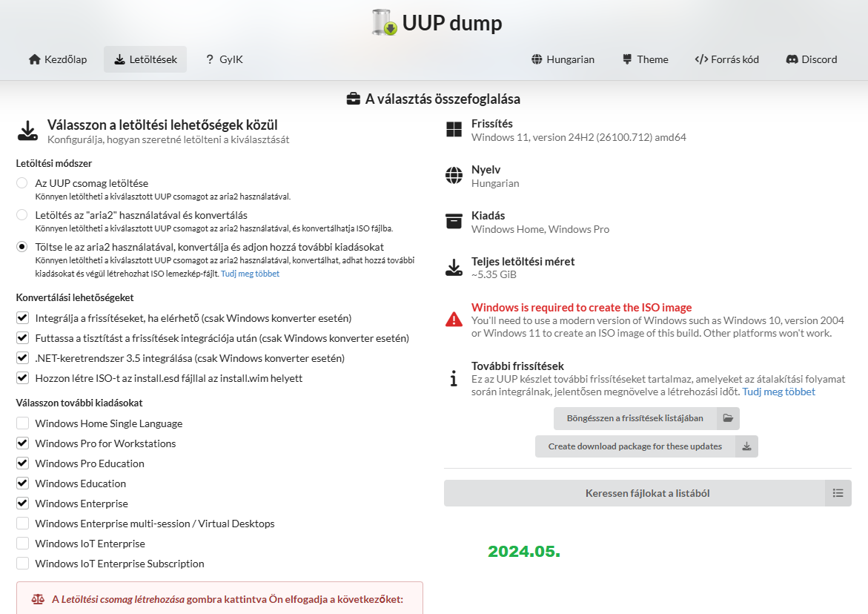Screen dimensions: 868x614
Task: Enable the Windows Home Single Language checkbox
Action: pyautogui.click(x=23, y=423)
